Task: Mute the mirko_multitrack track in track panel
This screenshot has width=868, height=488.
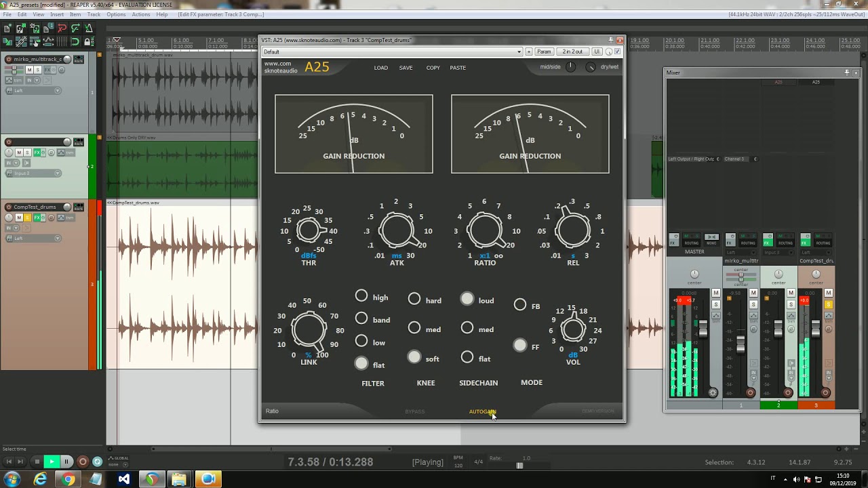Action: coord(30,70)
